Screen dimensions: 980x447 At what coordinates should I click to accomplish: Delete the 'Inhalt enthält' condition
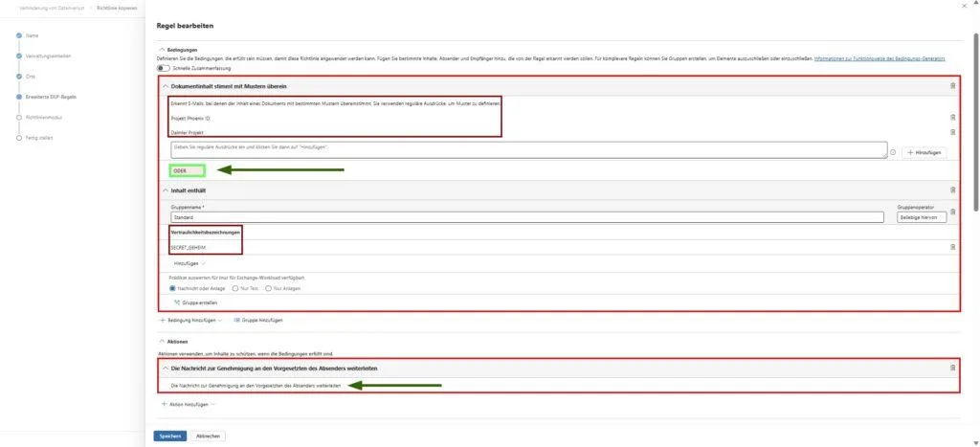pos(952,190)
